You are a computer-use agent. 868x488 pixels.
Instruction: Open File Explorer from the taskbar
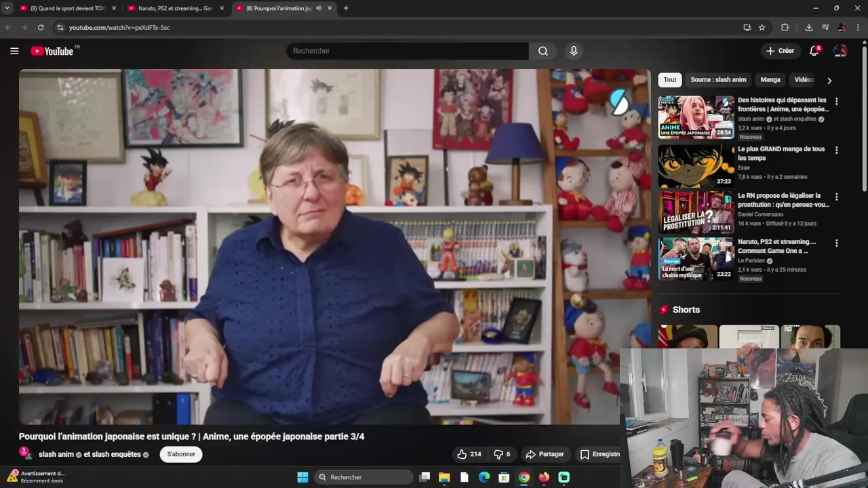click(x=444, y=477)
